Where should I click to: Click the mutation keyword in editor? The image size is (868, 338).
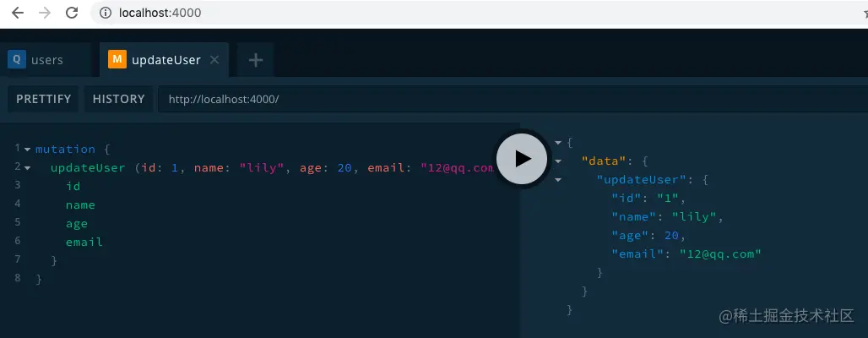(65, 149)
